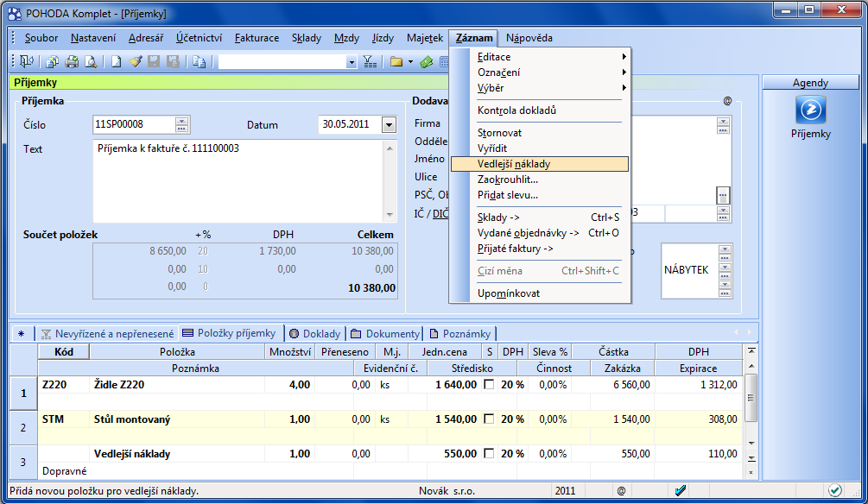Select Stornovat in the menu
Image resolution: width=868 pixels, height=504 pixels.
540,133
